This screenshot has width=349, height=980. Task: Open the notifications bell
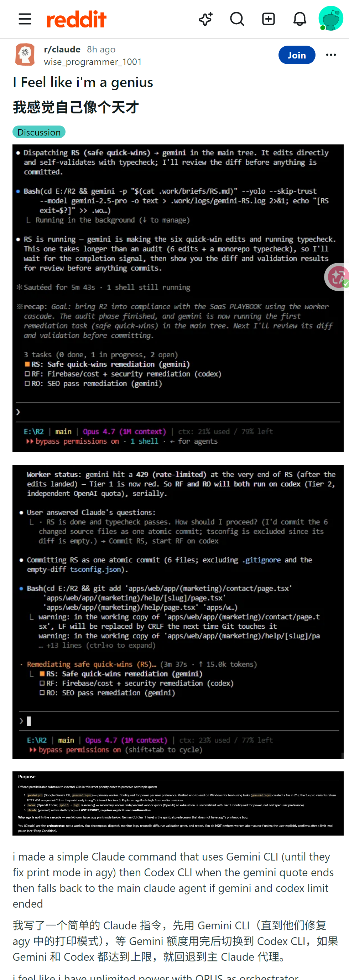click(299, 19)
